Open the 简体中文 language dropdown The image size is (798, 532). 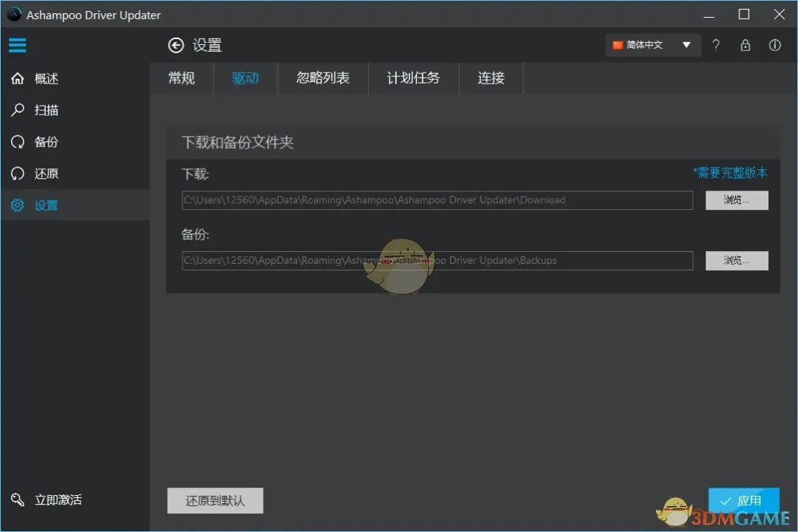(652, 45)
